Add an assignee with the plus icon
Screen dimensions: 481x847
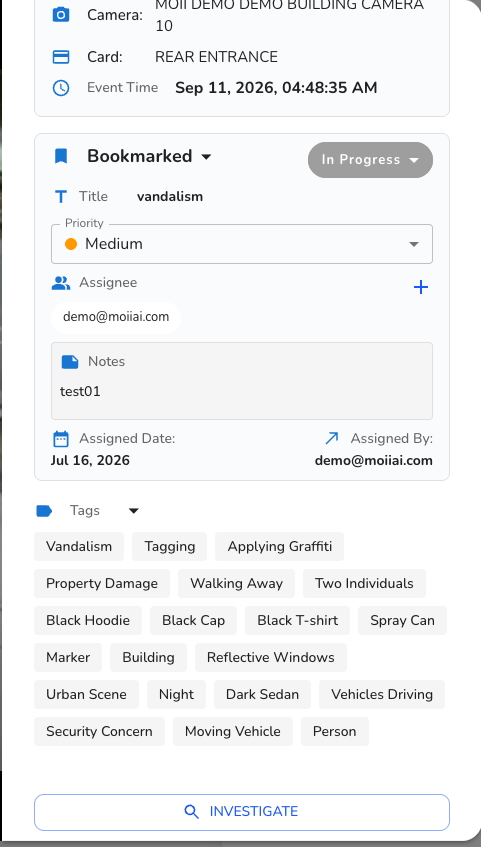pos(420,287)
